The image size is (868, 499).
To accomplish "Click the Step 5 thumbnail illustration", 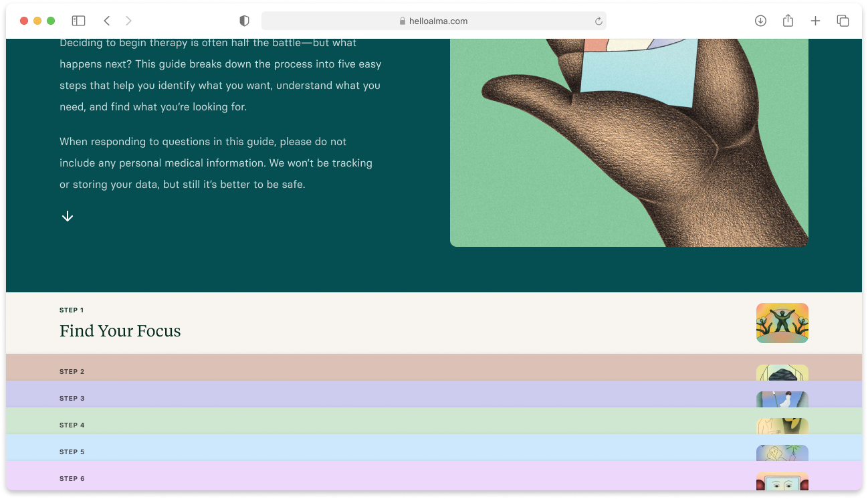I will [782, 453].
